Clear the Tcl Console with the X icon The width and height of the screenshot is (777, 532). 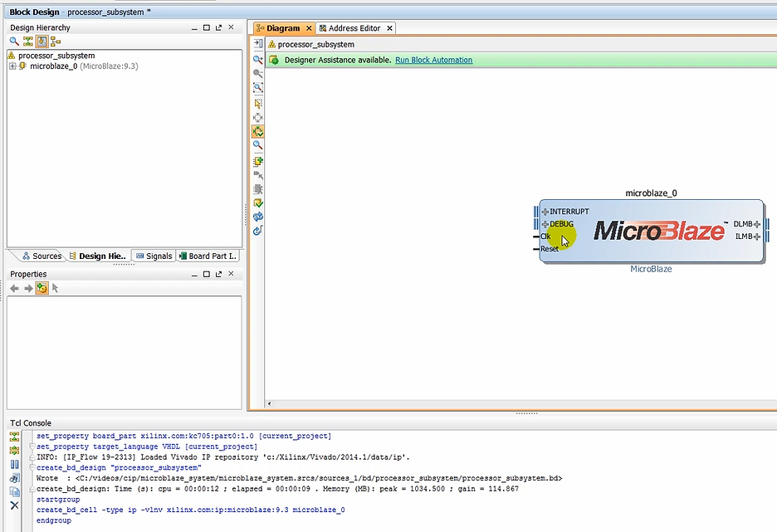click(x=12, y=505)
